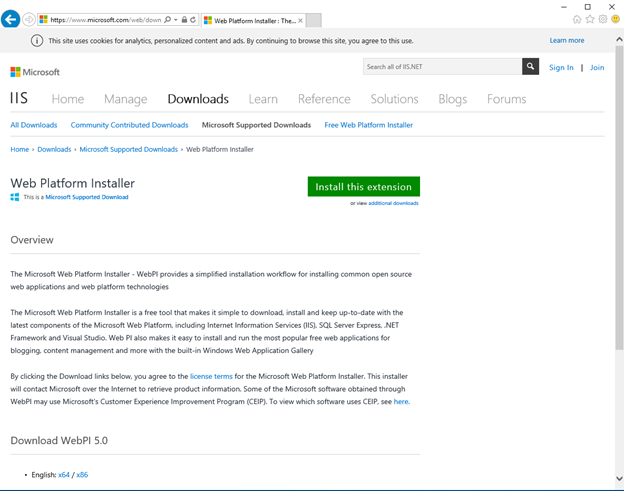Click the Home breadcrumb link
The image size is (624, 491).
tap(20, 149)
